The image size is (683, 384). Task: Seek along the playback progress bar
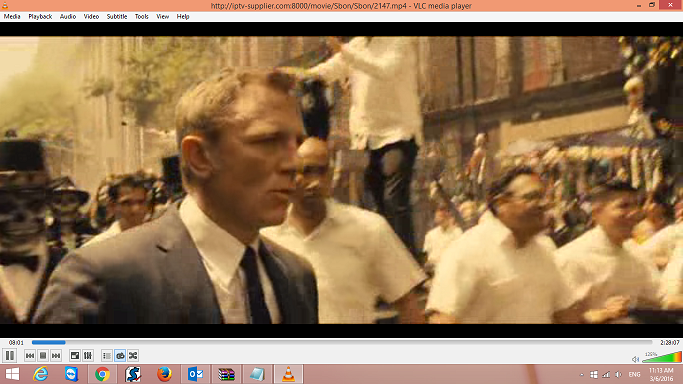pyautogui.click(x=342, y=343)
